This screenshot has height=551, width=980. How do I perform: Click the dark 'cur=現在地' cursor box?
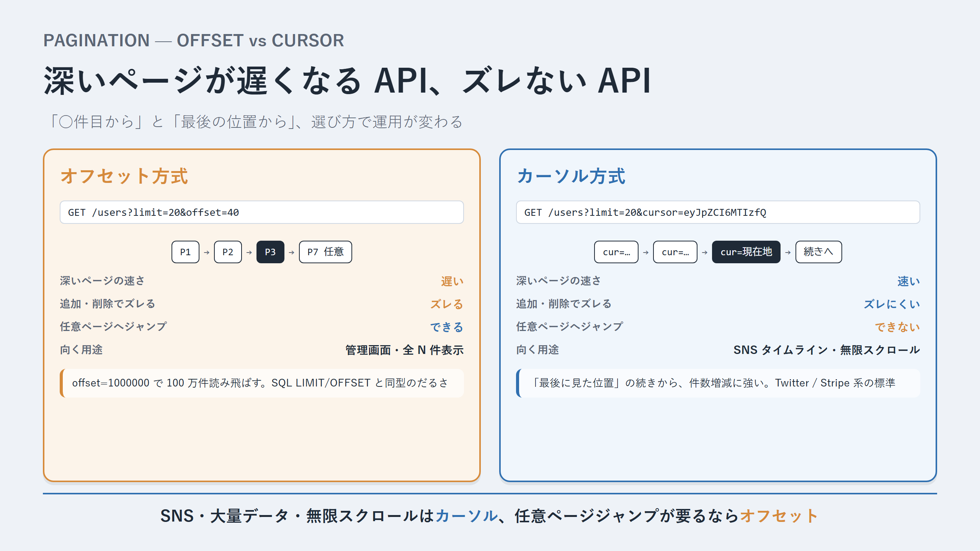click(x=746, y=252)
